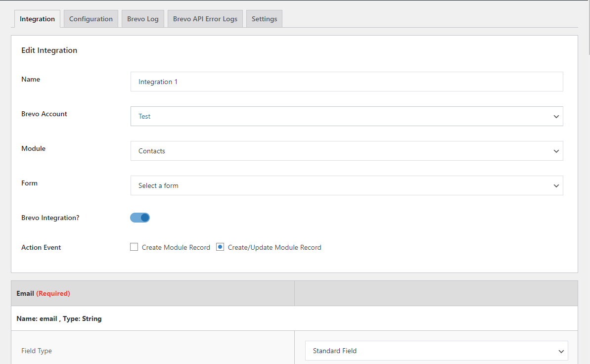This screenshot has height=364, width=590.
Task: Open the Field Type dropdown showing Standard Field
Action: (436, 351)
